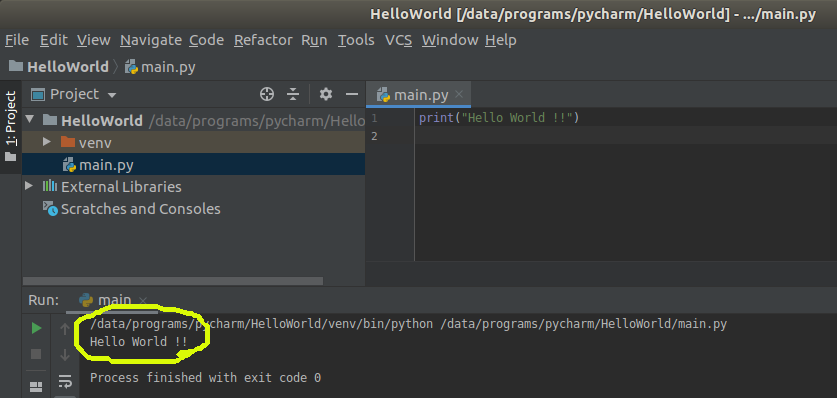This screenshot has height=398, width=837.
Task: Click the Stop process square icon
Action: coord(36,354)
